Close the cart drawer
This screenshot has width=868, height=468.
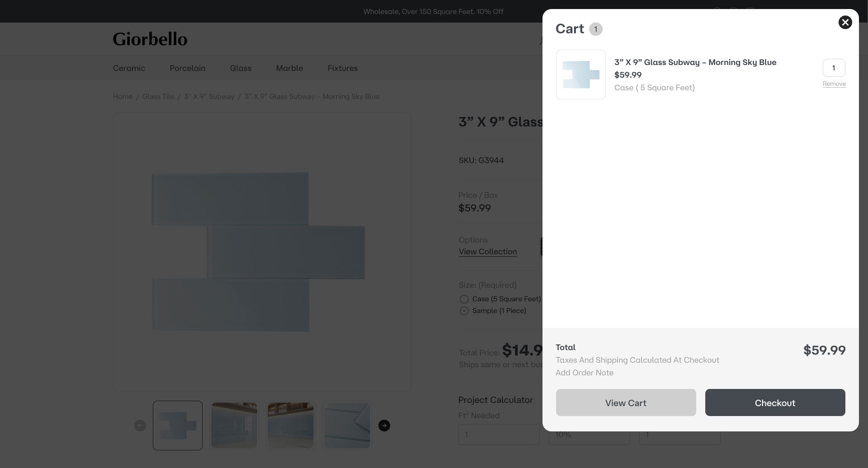pyautogui.click(x=845, y=22)
